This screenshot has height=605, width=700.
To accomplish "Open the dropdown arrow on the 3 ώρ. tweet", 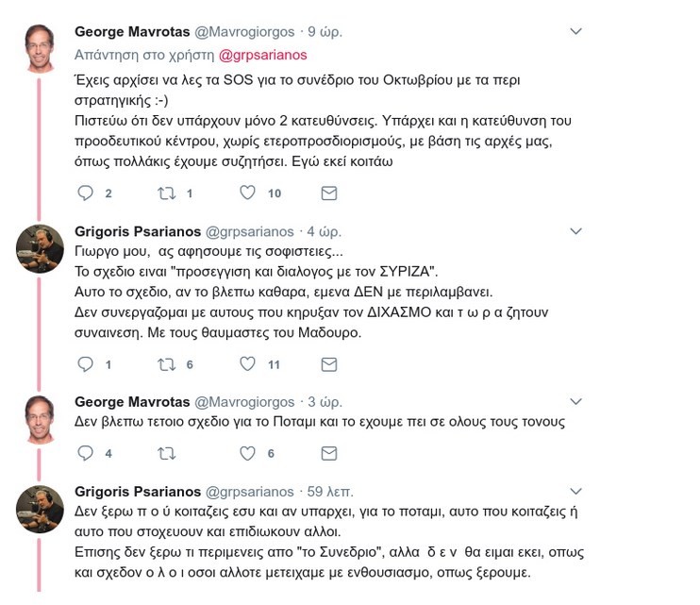I will (575, 401).
